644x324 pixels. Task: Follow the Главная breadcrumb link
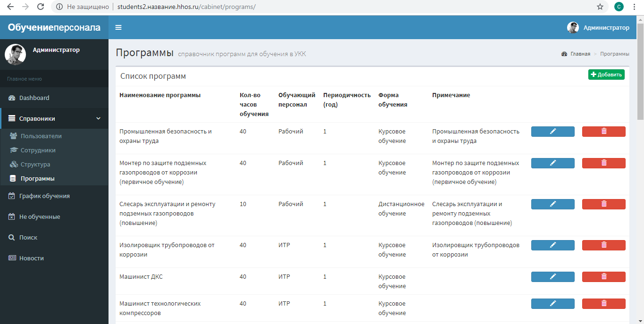[580, 54]
